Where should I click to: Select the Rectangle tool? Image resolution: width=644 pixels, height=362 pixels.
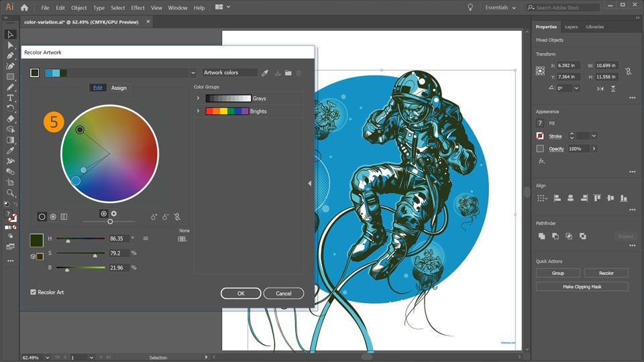(11, 76)
